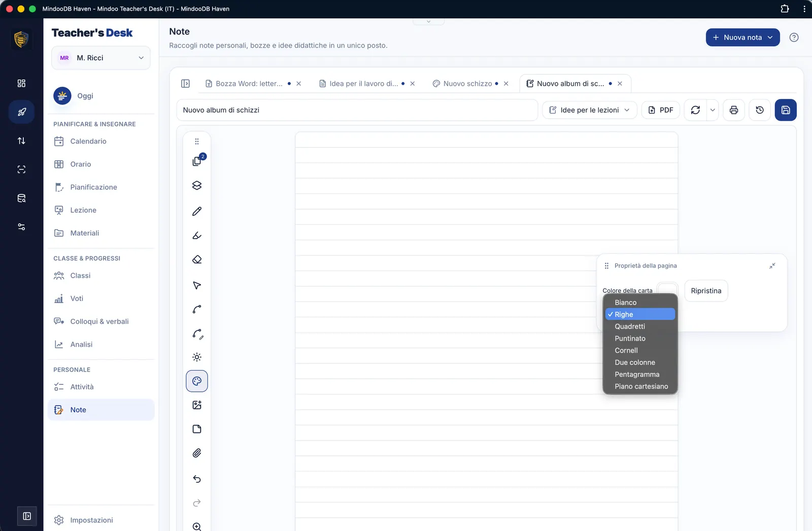Click the insert image tool icon
Viewport: 812px width, 531px height.
197,405
